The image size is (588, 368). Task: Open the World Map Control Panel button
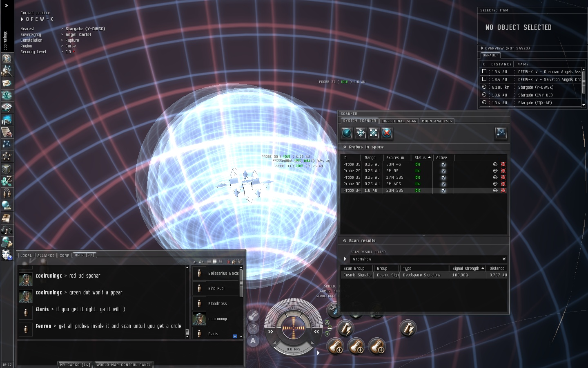124,365
